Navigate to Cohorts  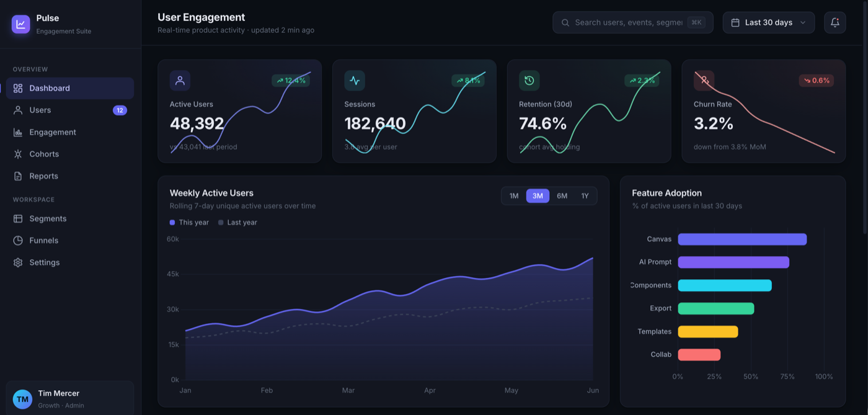pos(70,154)
